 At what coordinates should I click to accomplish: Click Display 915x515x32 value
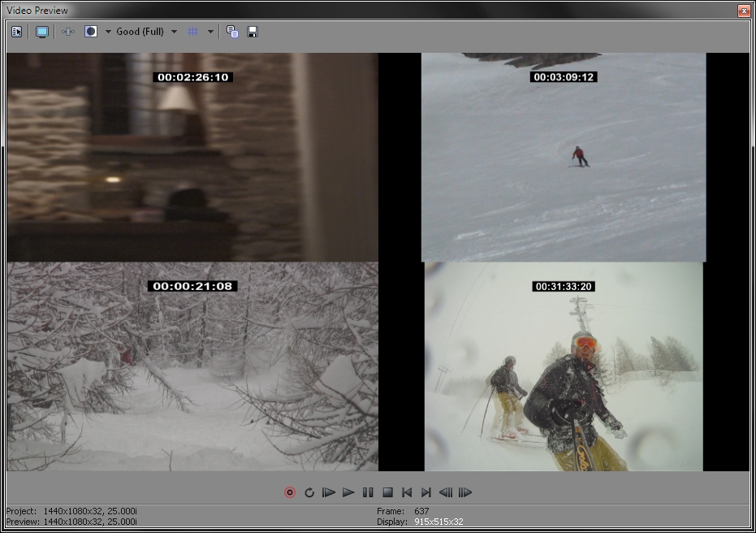(x=438, y=522)
